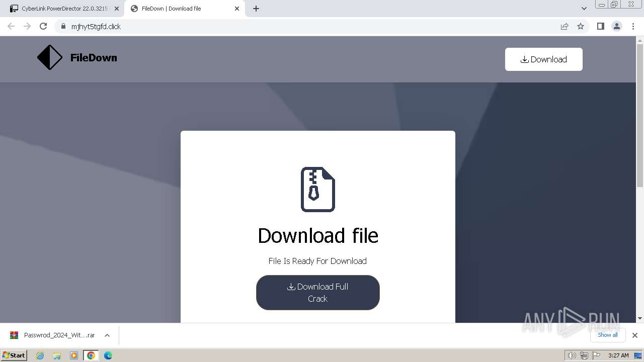Image resolution: width=644 pixels, height=362 pixels.
Task: Open the side panel icon
Action: (600, 26)
